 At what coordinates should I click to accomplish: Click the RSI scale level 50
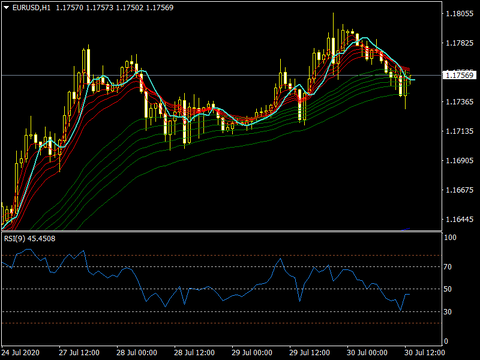point(448,289)
